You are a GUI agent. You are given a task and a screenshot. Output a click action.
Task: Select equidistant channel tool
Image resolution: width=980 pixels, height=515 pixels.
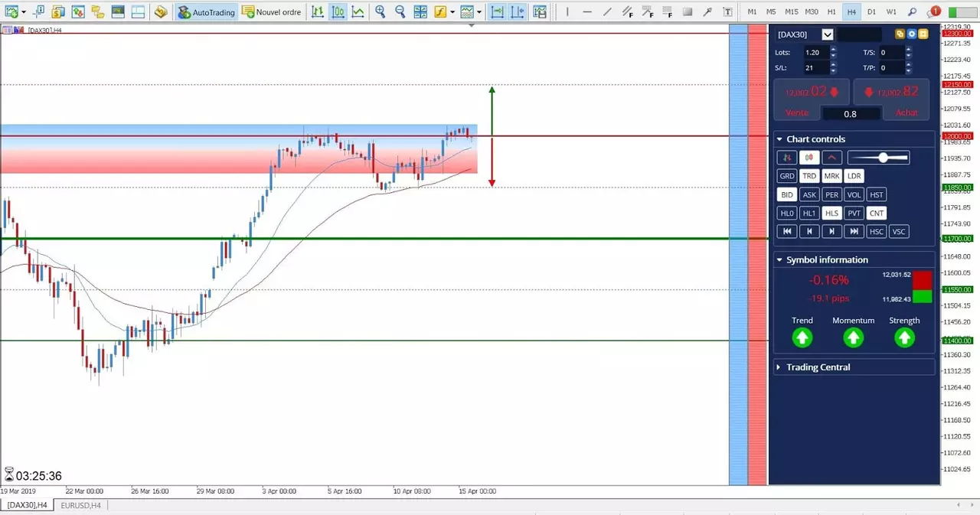(627, 12)
